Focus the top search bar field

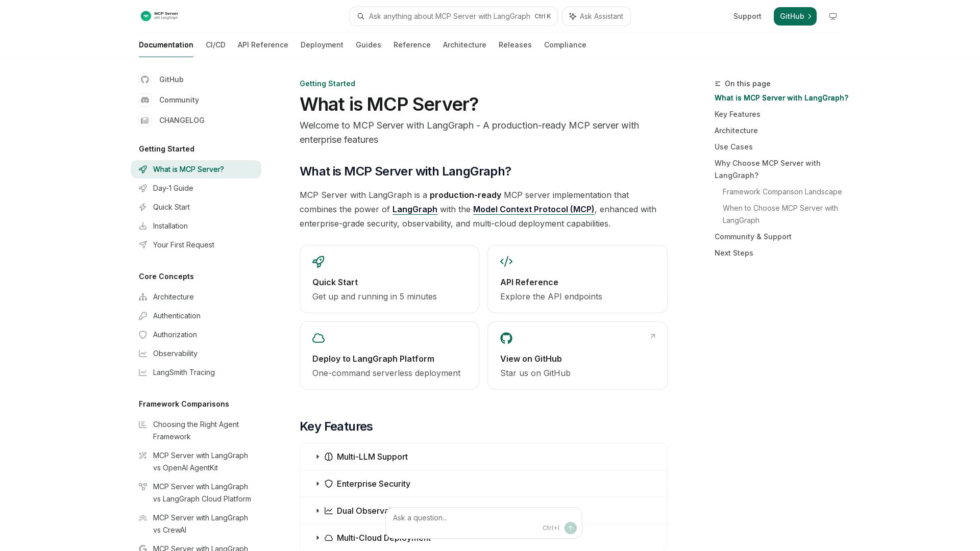click(453, 16)
